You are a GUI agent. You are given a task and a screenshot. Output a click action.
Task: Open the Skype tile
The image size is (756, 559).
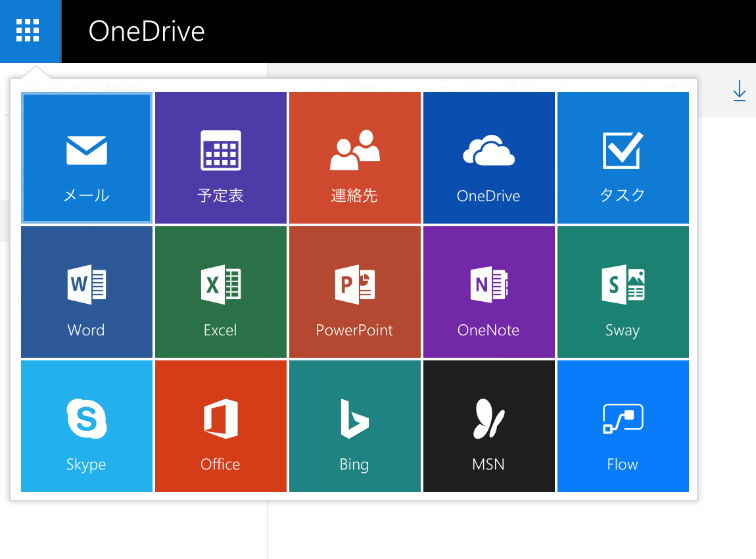(87, 426)
